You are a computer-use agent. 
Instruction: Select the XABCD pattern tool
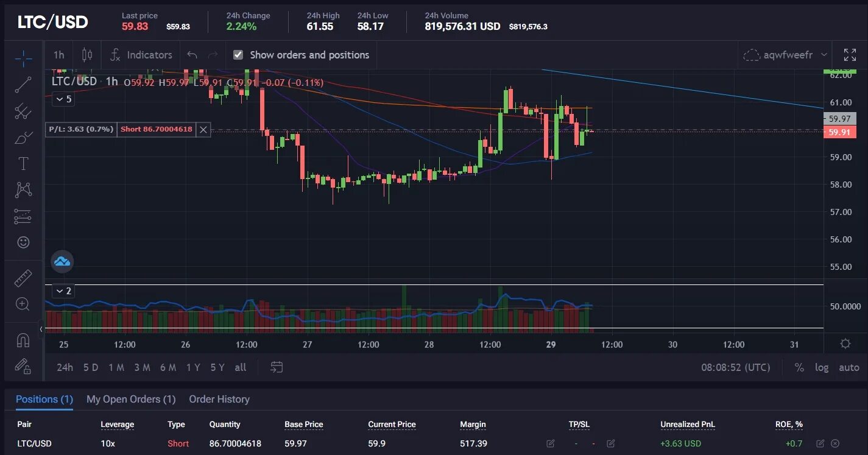tap(23, 189)
